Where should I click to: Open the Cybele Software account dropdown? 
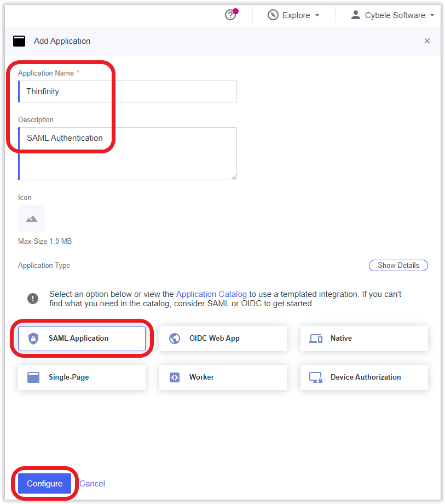pos(392,15)
